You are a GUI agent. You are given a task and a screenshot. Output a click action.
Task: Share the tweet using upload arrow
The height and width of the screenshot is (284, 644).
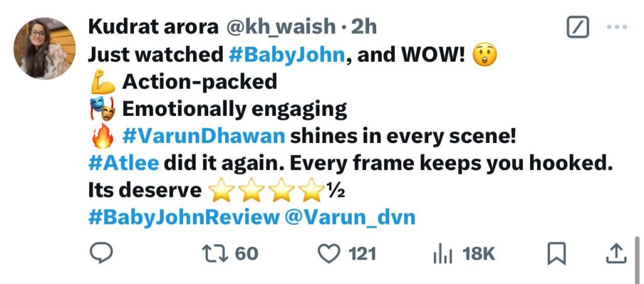tap(616, 253)
